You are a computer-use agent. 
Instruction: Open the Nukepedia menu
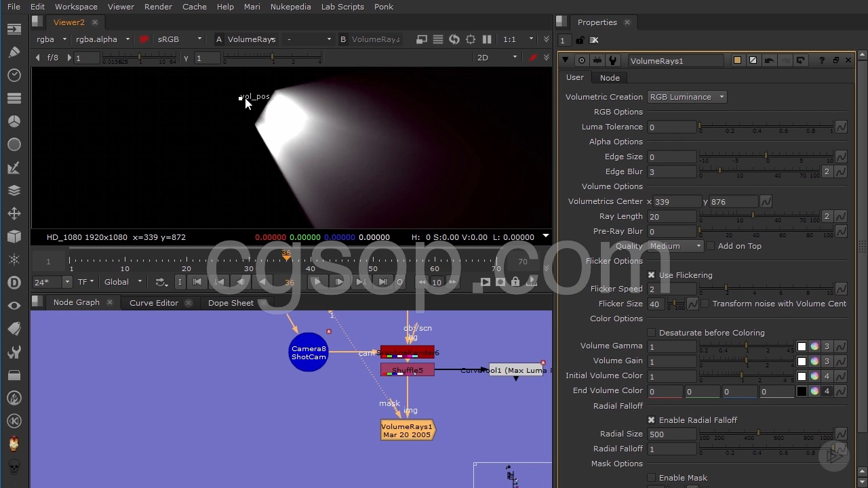pos(290,7)
